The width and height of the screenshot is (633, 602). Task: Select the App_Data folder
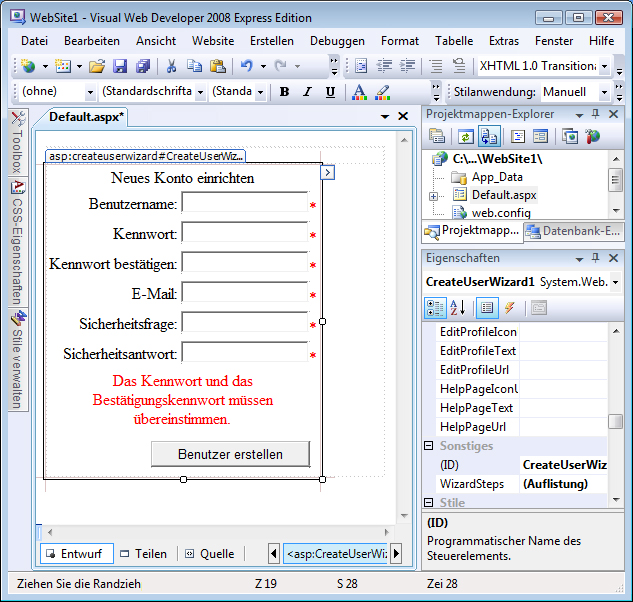click(497, 177)
